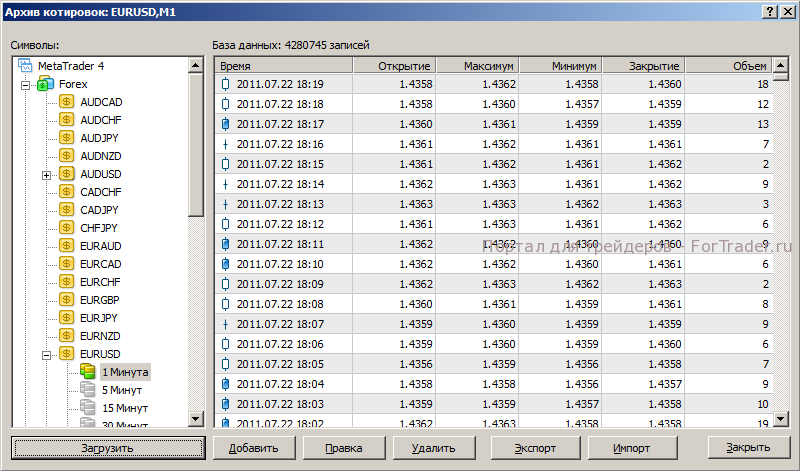Click the Импорт button
Image resolution: width=800 pixels, height=471 pixels.
click(x=632, y=448)
